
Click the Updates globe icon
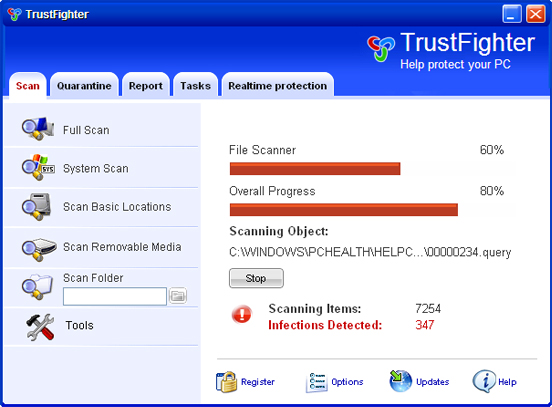point(400,381)
